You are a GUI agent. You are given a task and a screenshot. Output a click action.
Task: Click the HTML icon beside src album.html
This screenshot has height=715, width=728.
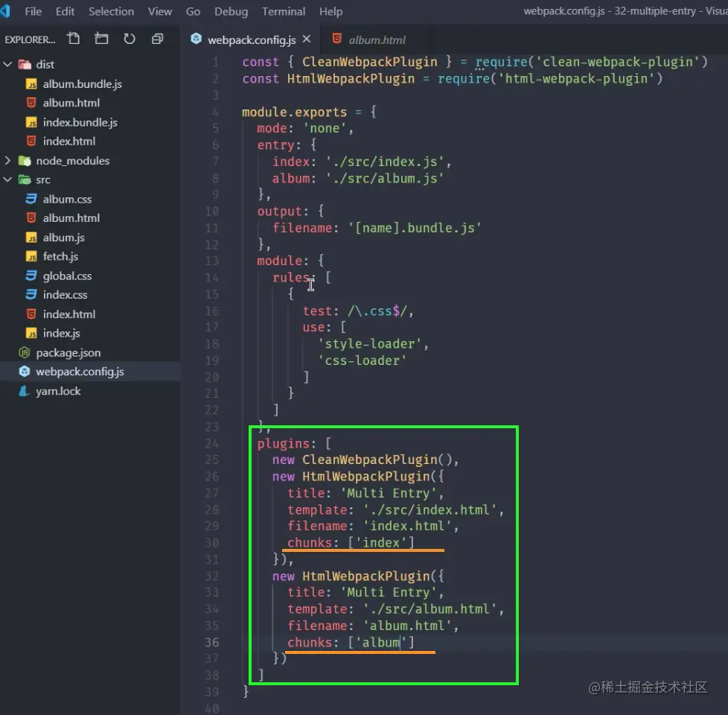31,217
